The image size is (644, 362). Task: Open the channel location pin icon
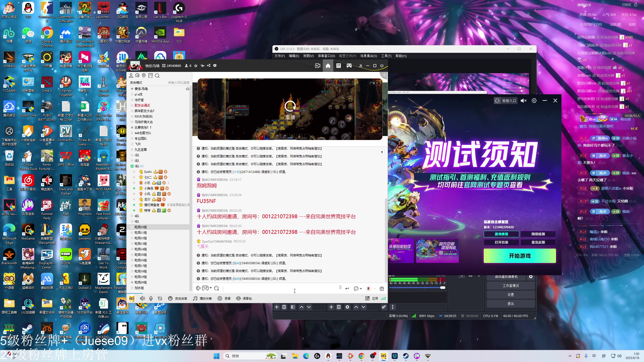click(144, 75)
